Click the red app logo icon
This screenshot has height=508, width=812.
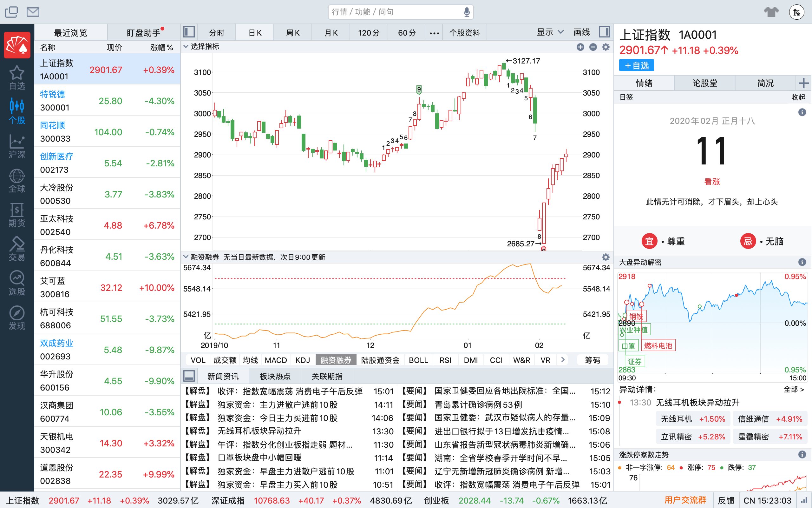pos(17,45)
